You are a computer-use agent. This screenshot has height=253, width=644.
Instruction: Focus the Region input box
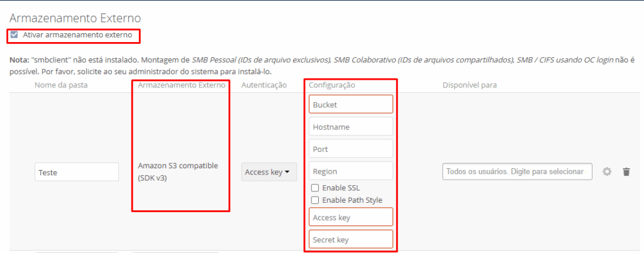click(350, 171)
